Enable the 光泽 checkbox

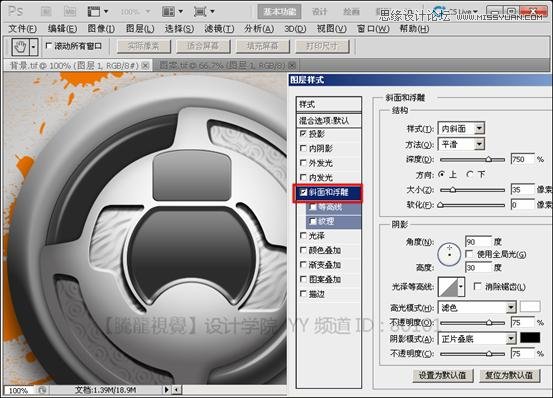[303, 235]
